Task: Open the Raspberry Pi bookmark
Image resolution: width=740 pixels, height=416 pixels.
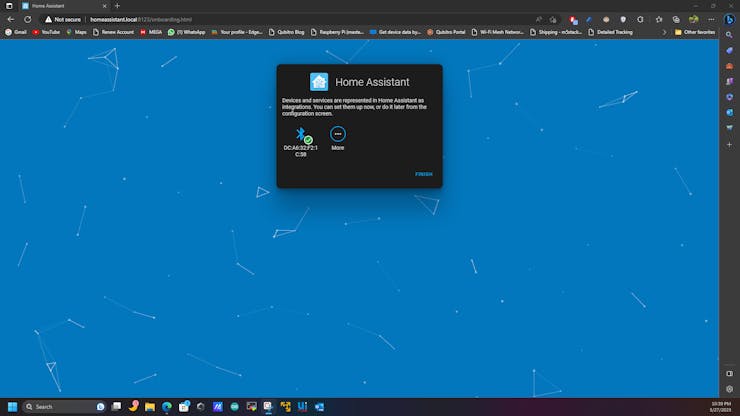Action: (x=337, y=32)
